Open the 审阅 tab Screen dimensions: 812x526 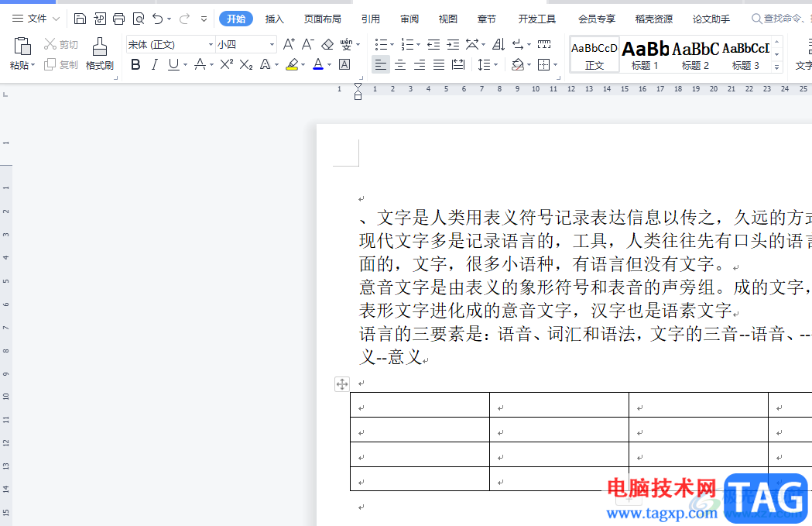(x=409, y=19)
